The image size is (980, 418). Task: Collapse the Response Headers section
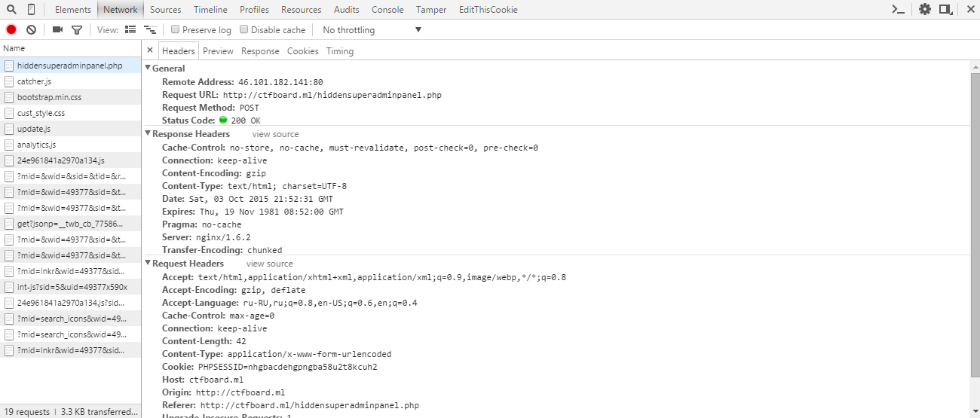(x=148, y=134)
